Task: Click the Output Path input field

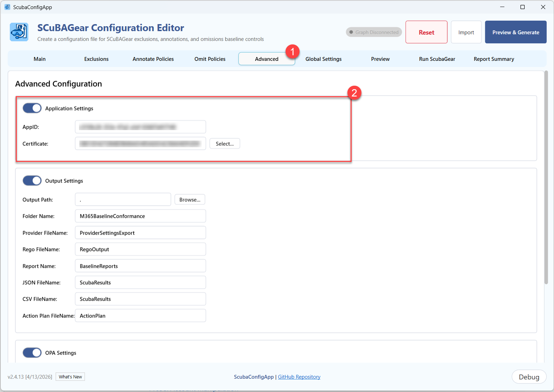Action: pyautogui.click(x=123, y=200)
